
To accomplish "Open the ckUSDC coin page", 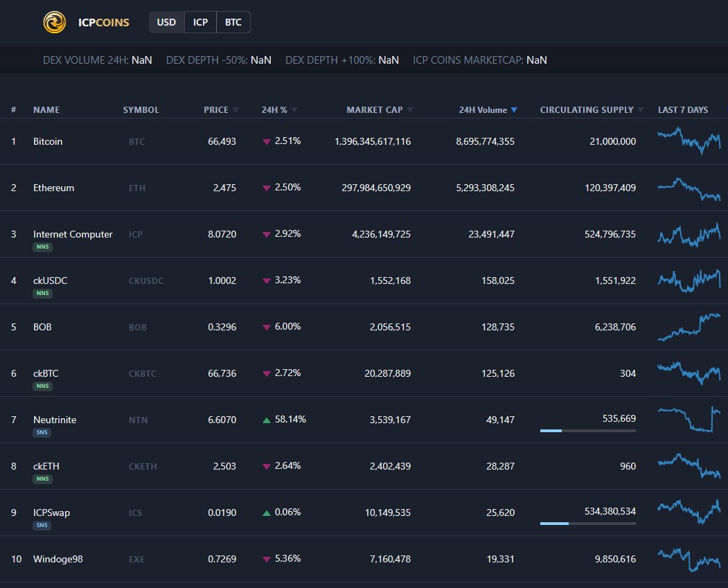I will point(50,280).
